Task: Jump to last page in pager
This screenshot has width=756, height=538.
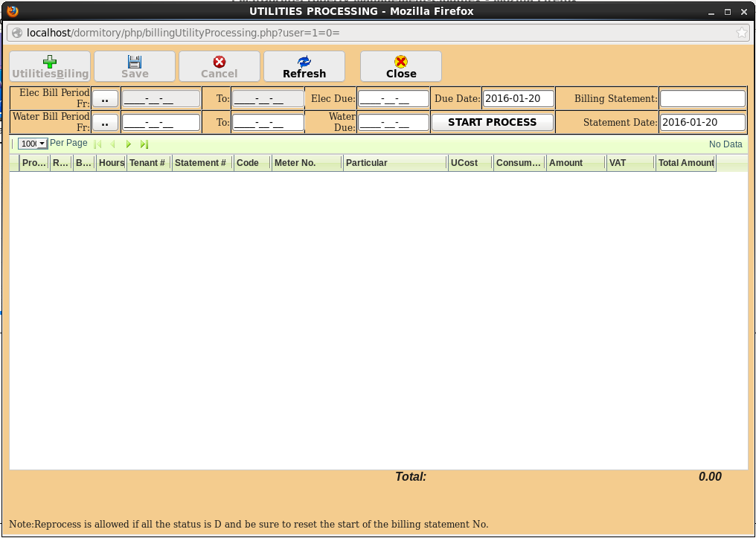Action: (x=144, y=144)
